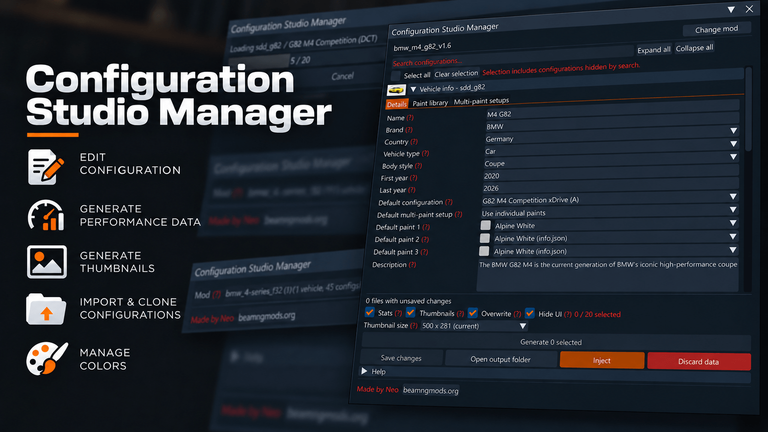Click the Collapse all button

click(695, 48)
